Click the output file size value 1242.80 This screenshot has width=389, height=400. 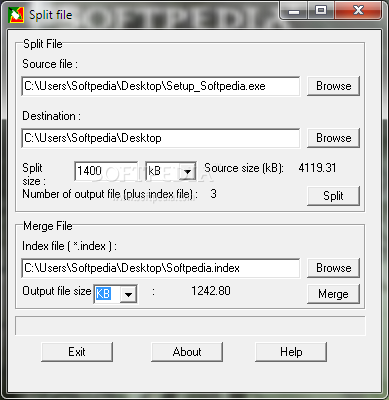point(211,291)
